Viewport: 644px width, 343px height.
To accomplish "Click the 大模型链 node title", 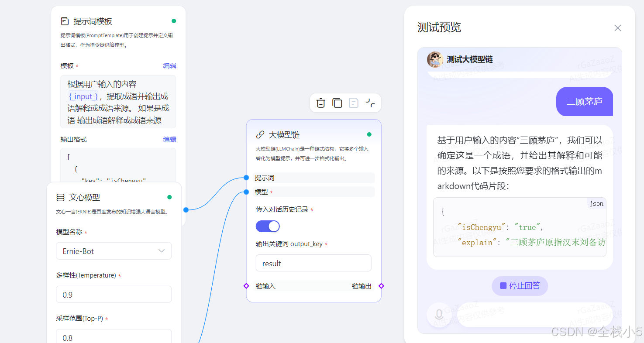I will point(284,134).
